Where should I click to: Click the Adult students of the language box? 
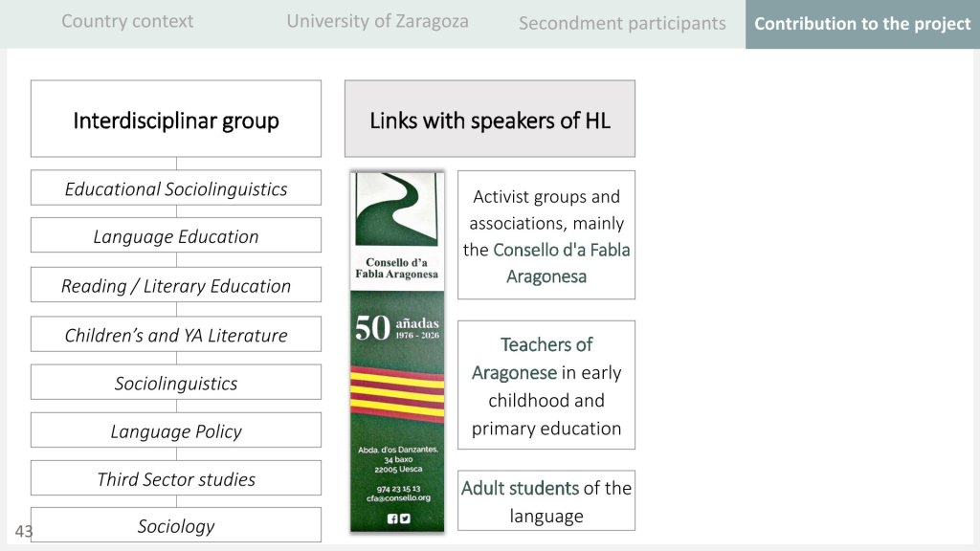(546, 501)
